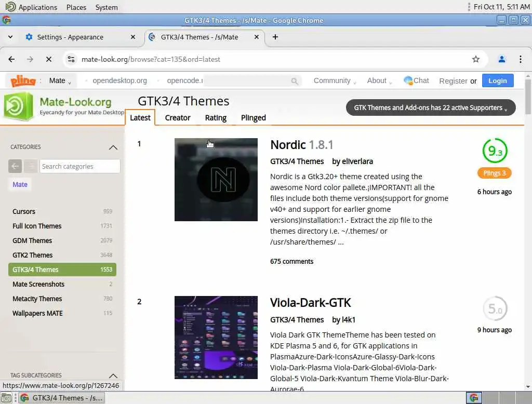This screenshot has width=532, height=404.
Task: Open the tab search chevron
Action: [x=10, y=37]
